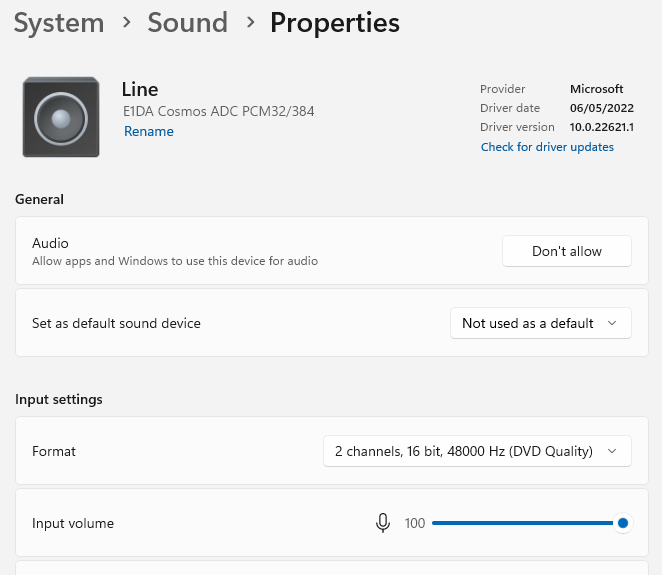Click the Format dropdown chevron arrow
Screen dimensions: 662x575
pyautogui.click(x=613, y=451)
